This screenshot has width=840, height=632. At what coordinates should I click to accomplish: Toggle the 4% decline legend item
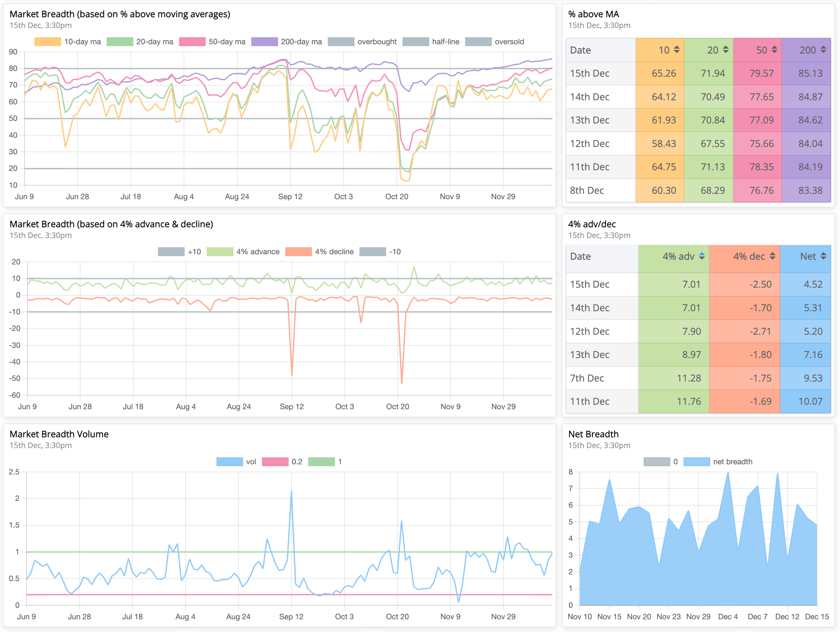(319, 252)
